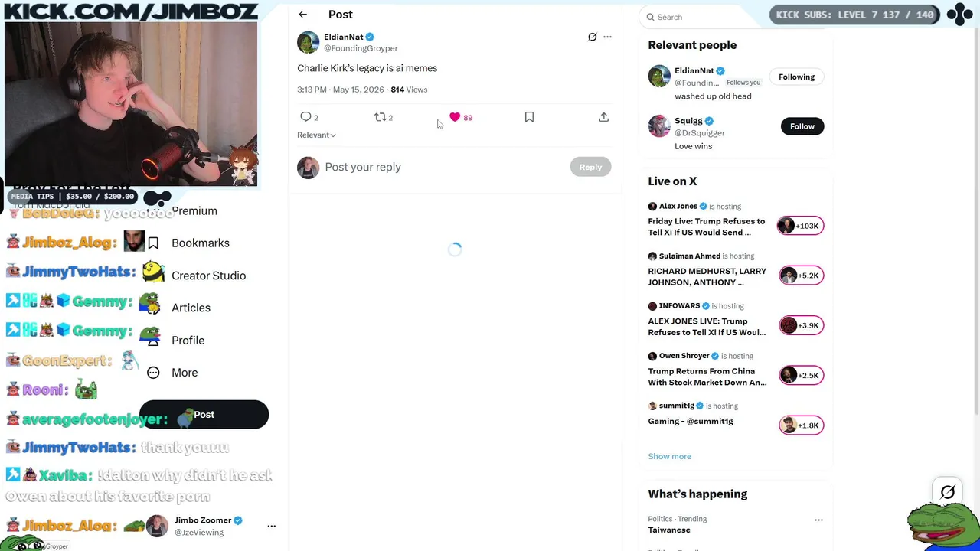Expand the Relevant replies sort dropdown
This screenshot has height=551, width=980.
[x=316, y=135]
